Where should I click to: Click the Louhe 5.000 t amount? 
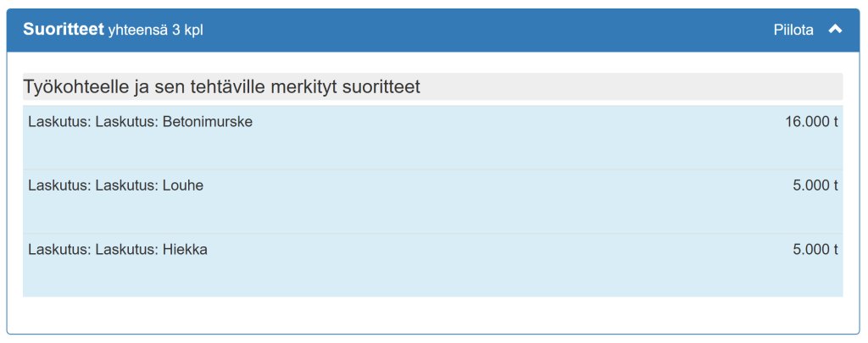(815, 185)
